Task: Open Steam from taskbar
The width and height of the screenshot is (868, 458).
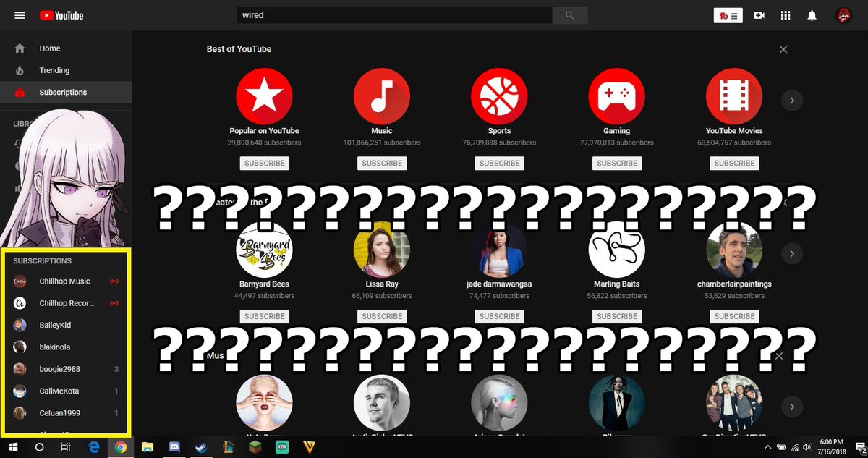Action: 201,447
